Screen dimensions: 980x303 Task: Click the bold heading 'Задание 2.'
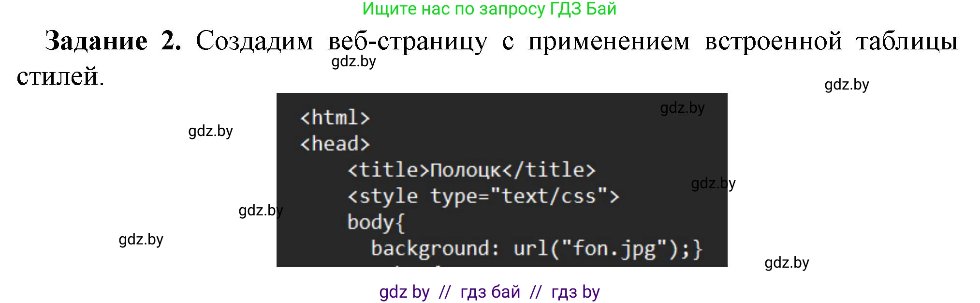(x=113, y=41)
